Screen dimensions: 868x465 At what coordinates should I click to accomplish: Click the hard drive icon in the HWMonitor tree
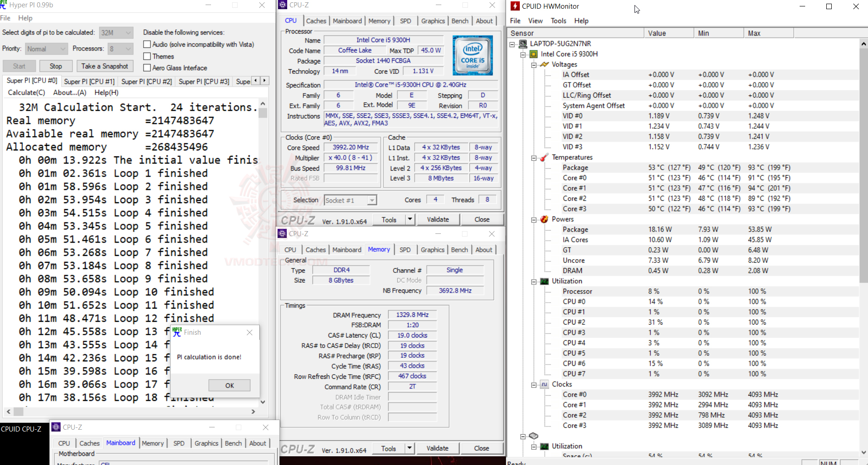(x=534, y=436)
